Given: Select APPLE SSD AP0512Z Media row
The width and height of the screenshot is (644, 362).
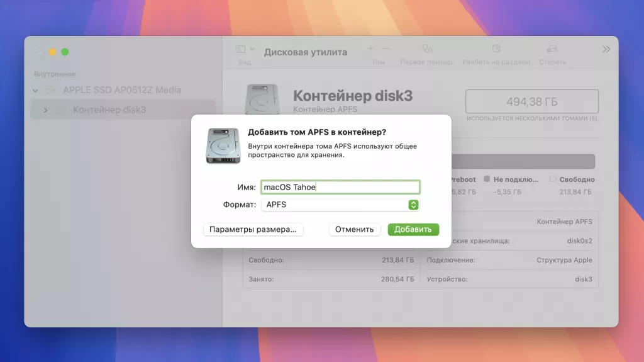Looking at the screenshot, I should (x=123, y=89).
